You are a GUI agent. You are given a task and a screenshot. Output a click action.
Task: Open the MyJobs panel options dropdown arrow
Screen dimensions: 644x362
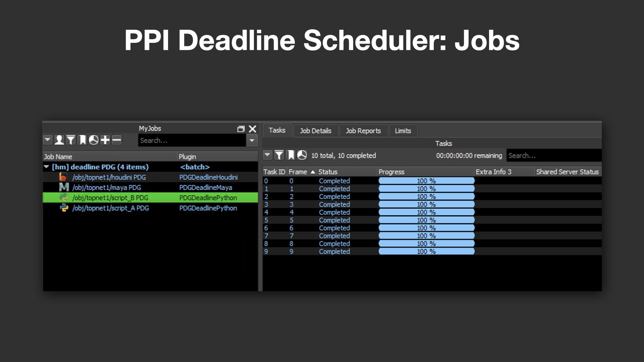48,140
